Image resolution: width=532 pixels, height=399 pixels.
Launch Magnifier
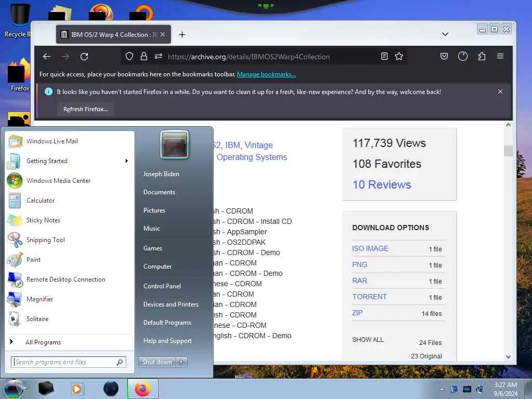pos(70,299)
